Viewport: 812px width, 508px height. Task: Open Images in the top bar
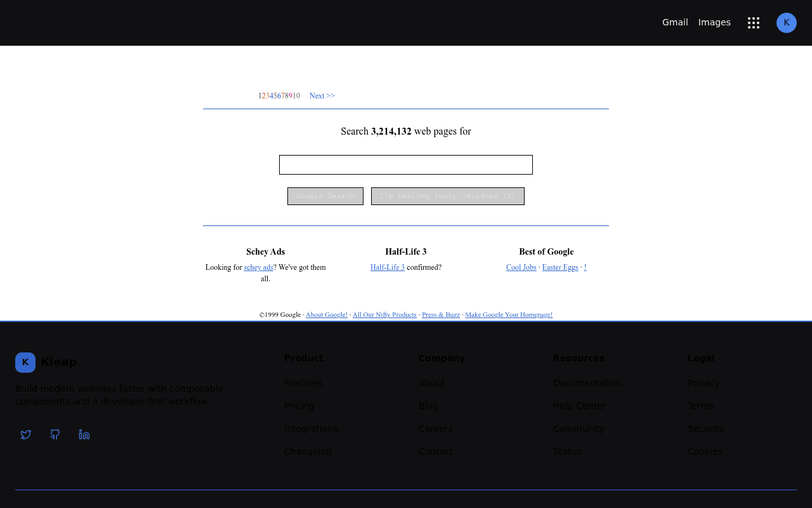click(714, 22)
